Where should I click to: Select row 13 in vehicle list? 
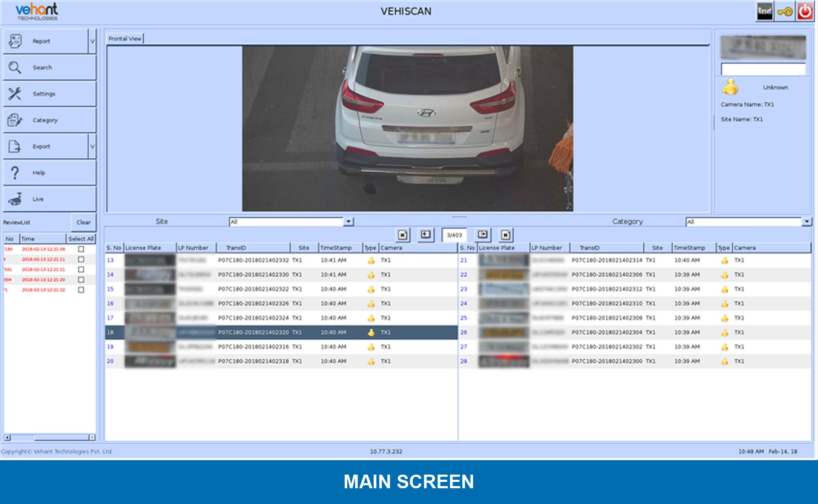coord(281,261)
